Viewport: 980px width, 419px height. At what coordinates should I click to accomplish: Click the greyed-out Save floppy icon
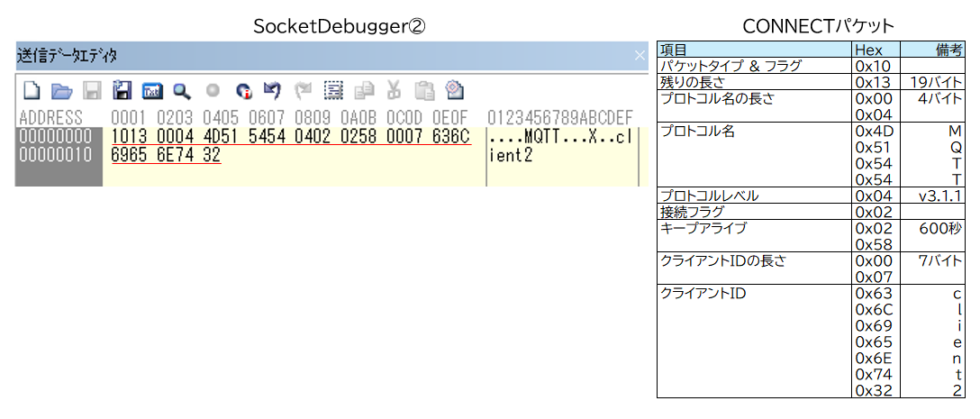point(93,91)
